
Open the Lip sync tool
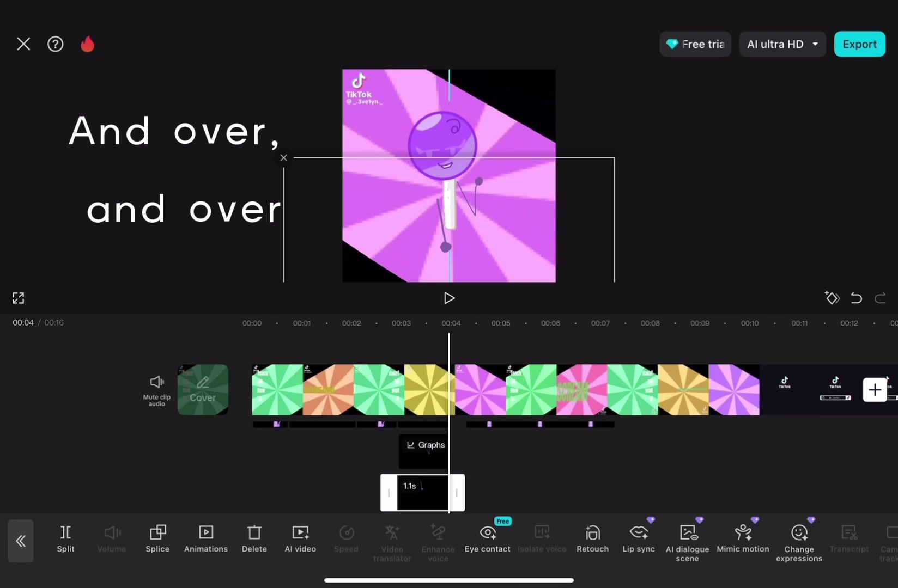pos(639,539)
